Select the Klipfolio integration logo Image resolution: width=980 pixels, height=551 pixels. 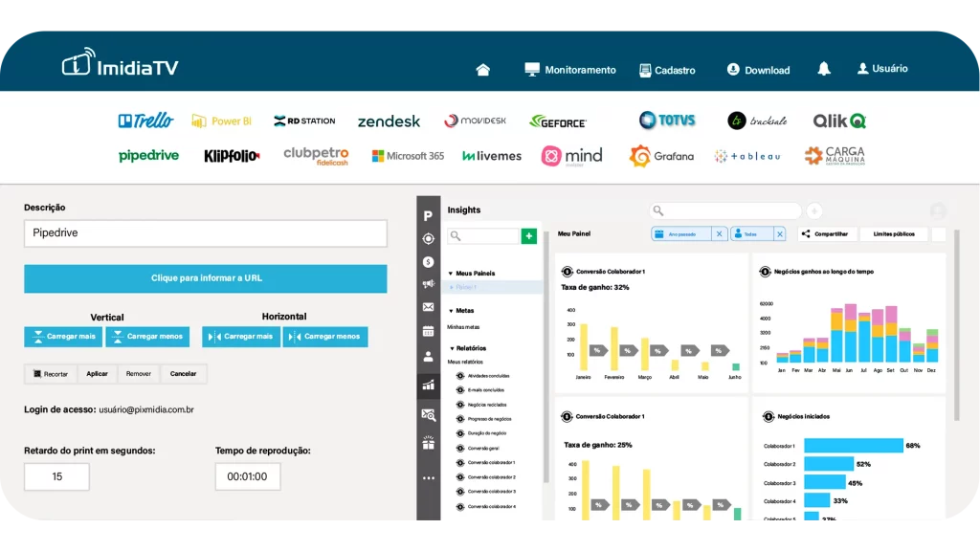[x=232, y=156]
